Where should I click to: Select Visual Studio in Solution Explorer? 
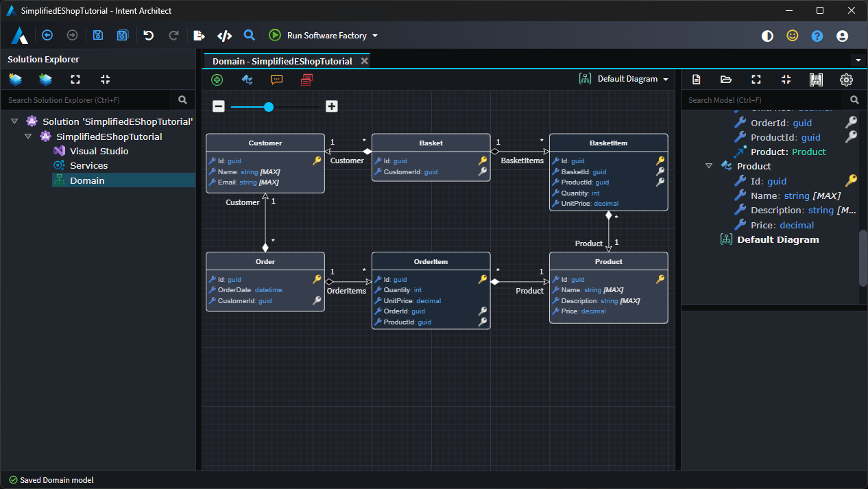(99, 151)
